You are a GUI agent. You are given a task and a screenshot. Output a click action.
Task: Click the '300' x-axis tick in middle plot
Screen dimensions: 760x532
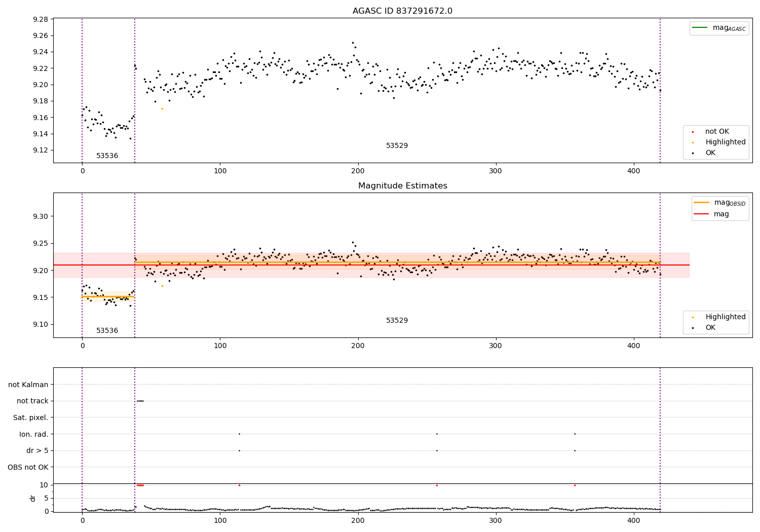496,346
